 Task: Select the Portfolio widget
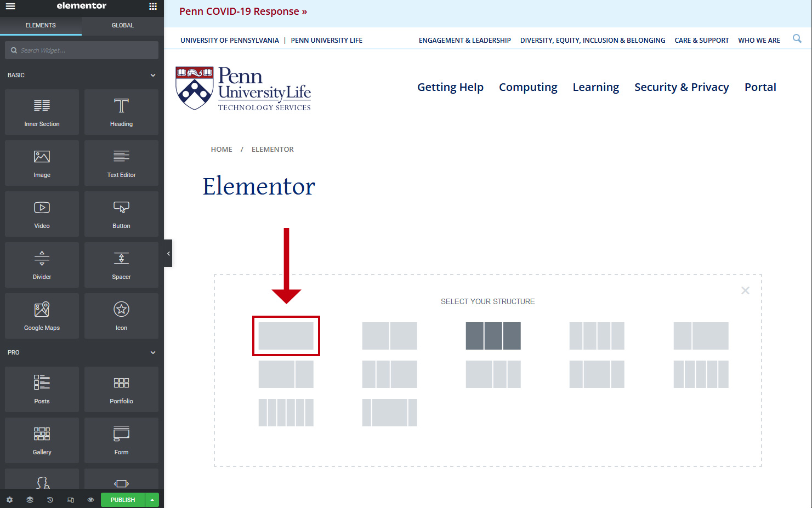click(x=121, y=390)
